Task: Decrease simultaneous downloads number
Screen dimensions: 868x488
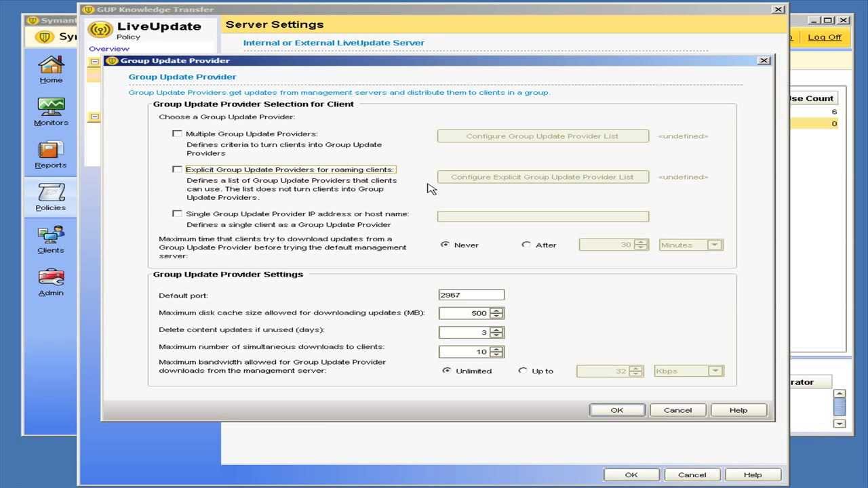Action: tap(496, 354)
